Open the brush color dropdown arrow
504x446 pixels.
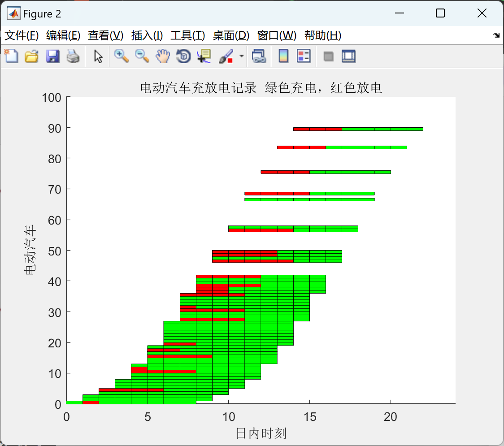(x=241, y=56)
